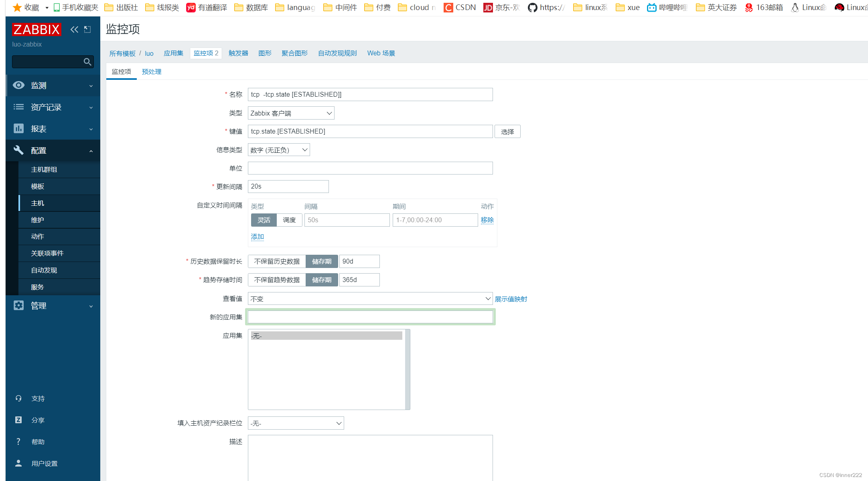
Task: Click the 移除 link for custom interval
Action: pos(487,220)
